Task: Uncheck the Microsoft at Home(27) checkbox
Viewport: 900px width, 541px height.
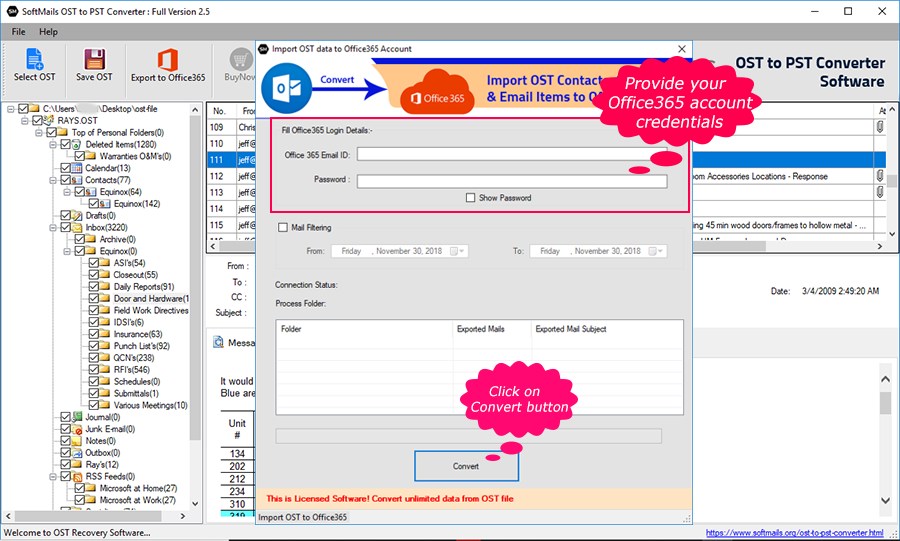Action: (x=80, y=488)
